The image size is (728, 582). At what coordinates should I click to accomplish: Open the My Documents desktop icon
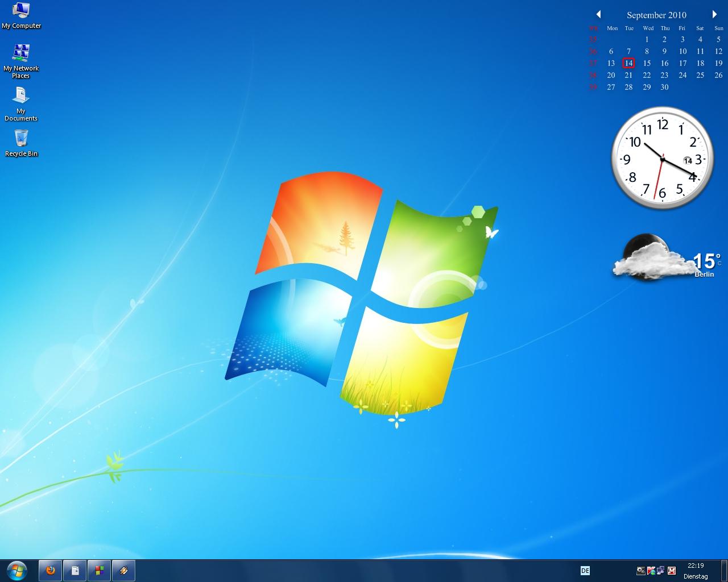[x=21, y=104]
